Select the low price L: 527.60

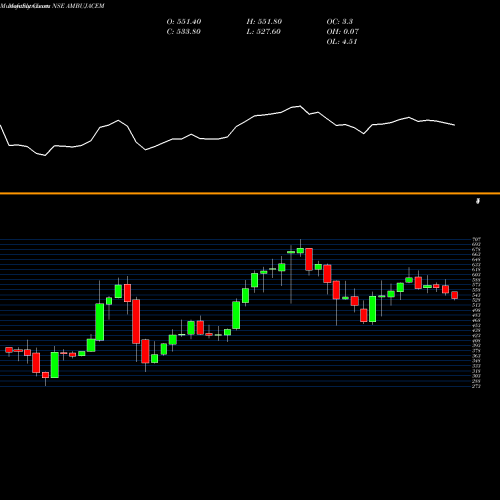tap(263, 32)
